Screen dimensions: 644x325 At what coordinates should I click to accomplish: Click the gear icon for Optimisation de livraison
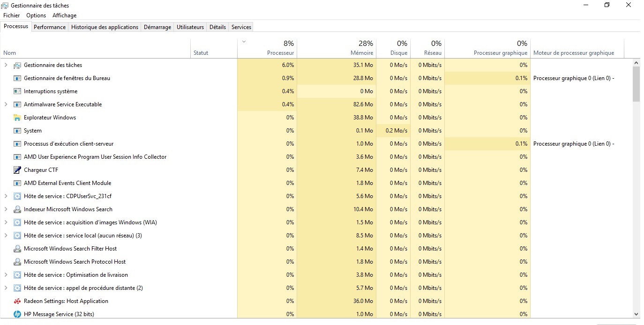tap(17, 275)
